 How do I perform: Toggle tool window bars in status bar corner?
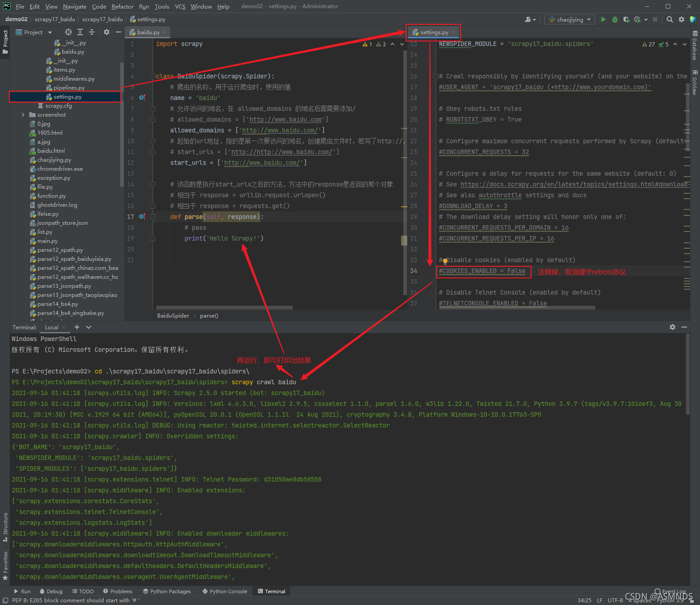point(5,600)
